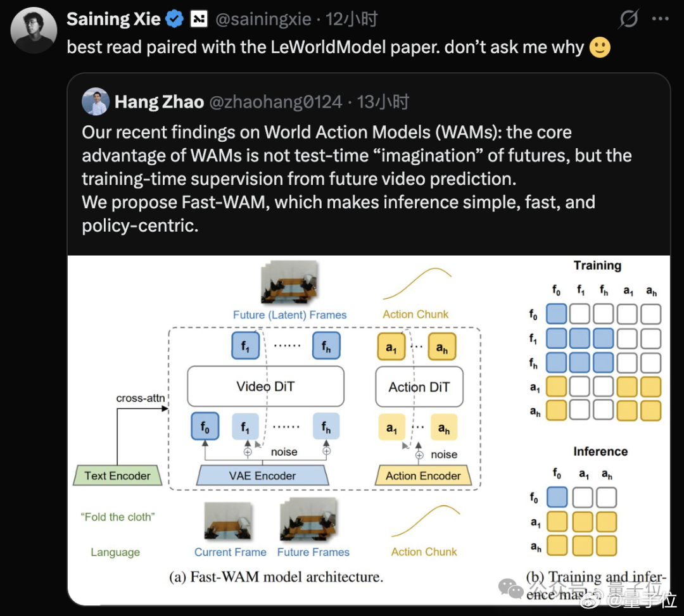Open the @zhaohang0124 handle
This screenshot has width=684, height=616.
coord(275,102)
